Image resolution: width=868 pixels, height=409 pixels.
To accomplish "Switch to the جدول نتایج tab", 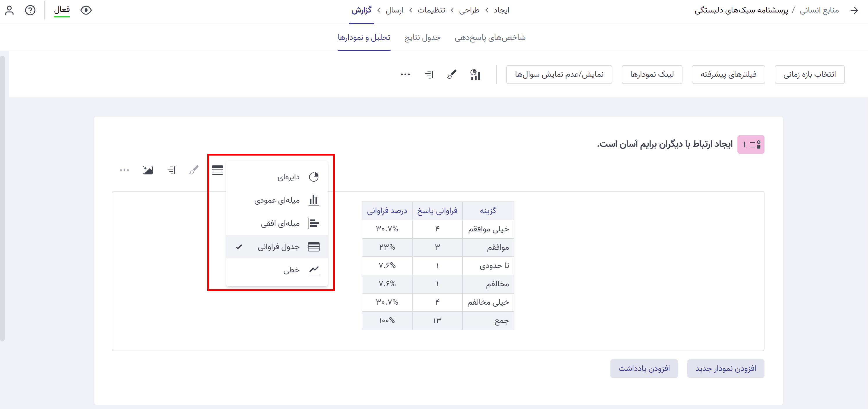I will [x=422, y=37].
